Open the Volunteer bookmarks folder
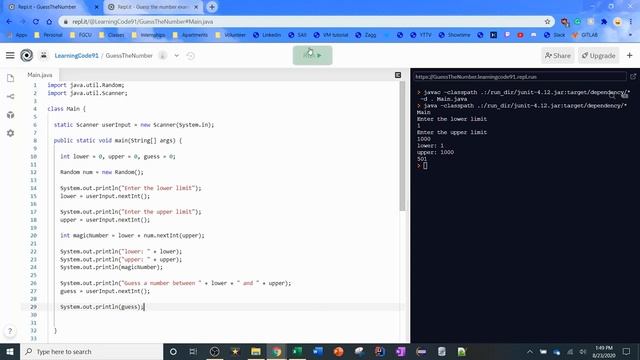Image resolution: width=640 pixels, height=360 pixels. point(230,35)
